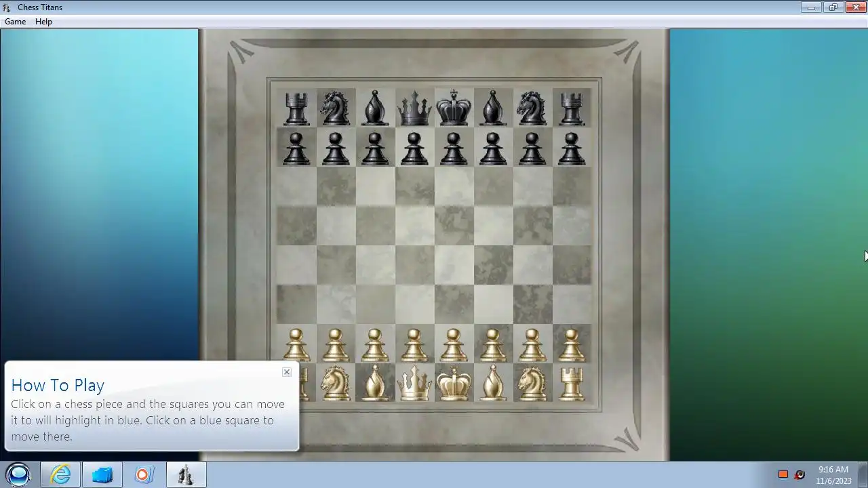Click the black pawn on a7
Viewport: 868px width, 488px height.
[296, 148]
